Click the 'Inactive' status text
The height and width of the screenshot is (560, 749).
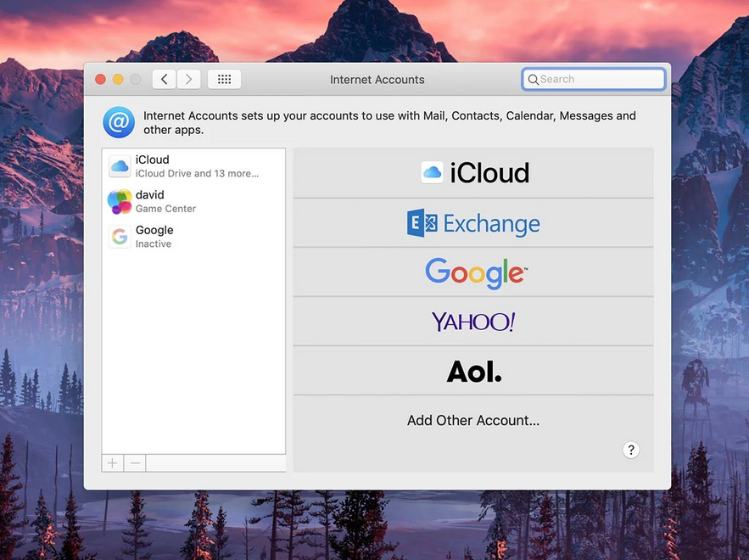pyautogui.click(x=154, y=244)
